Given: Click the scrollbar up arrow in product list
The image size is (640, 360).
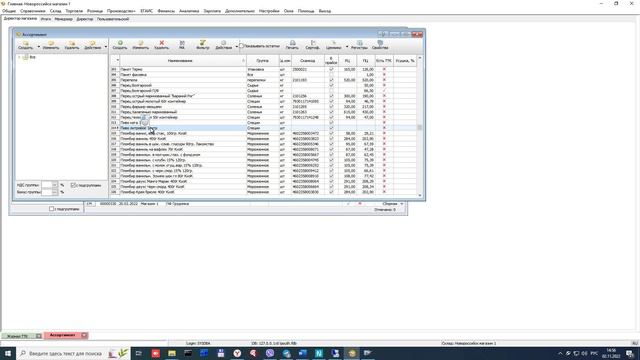Looking at the screenshot, I should (x=420, y=58).
